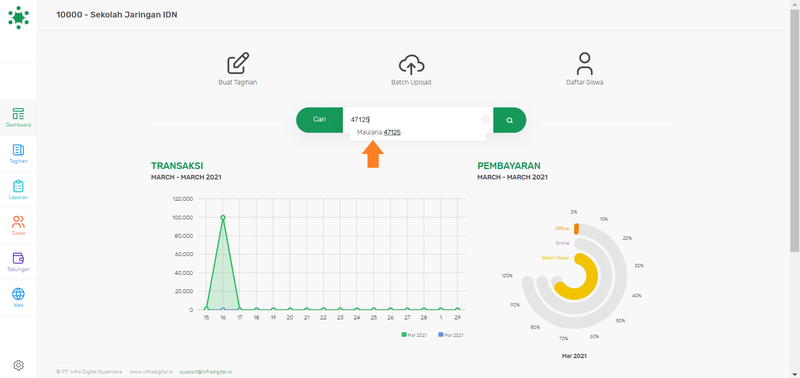This screenshot has width=800, height=378.
Task: Click the Daftar Siswa person icon
Action: click(585, 64)
